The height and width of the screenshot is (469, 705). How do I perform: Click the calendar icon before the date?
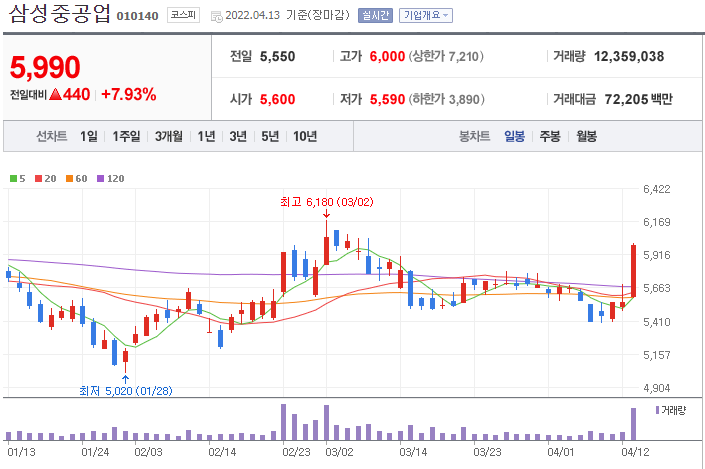(217, 17)
